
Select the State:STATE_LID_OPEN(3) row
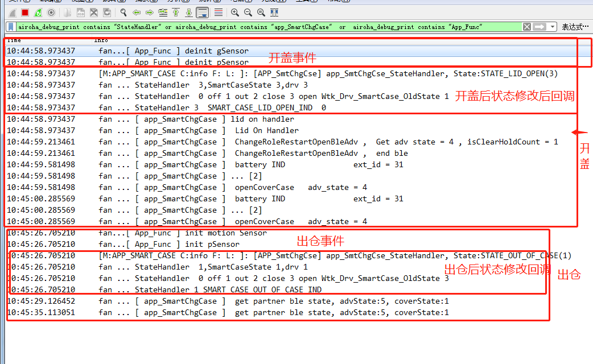[x=298, y=73]
